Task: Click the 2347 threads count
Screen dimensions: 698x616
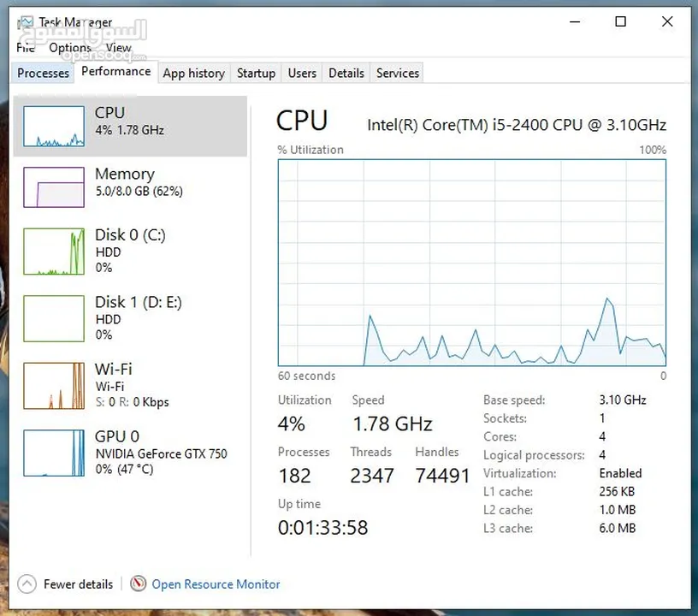Action: click(x=372, y=476)
